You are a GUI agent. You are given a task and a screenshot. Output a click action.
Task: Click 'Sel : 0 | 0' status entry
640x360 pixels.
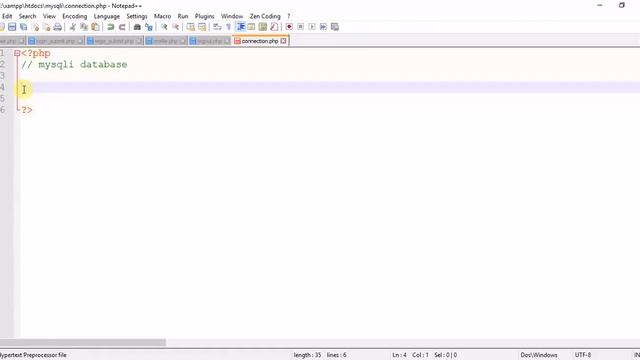tap(445, 355)
